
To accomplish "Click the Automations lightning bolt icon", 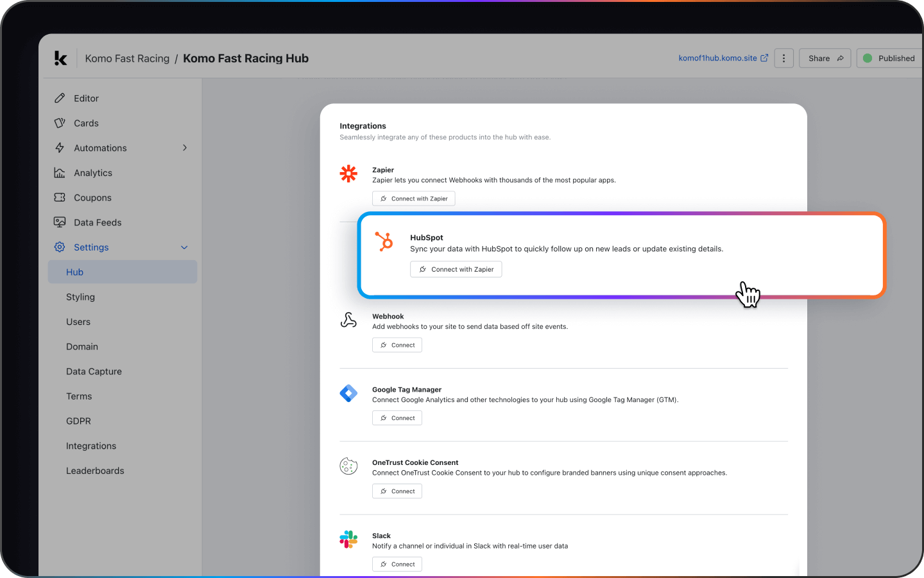I will point(60,148).
